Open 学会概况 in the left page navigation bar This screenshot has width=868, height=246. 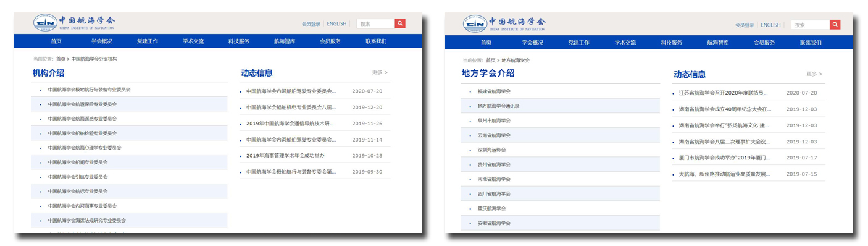(x=102, y=41)
